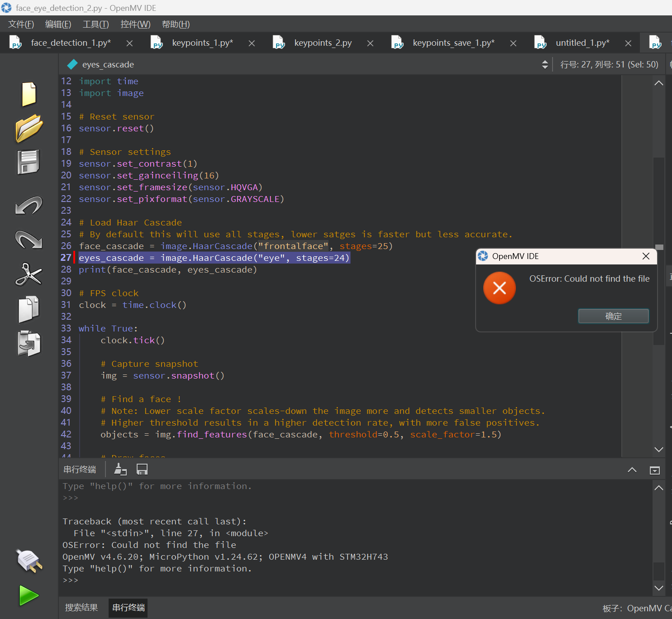This screenshot has height=619, width=672.
Task: Click the 板子: OpenMV status bar entry
Action: 637,608
